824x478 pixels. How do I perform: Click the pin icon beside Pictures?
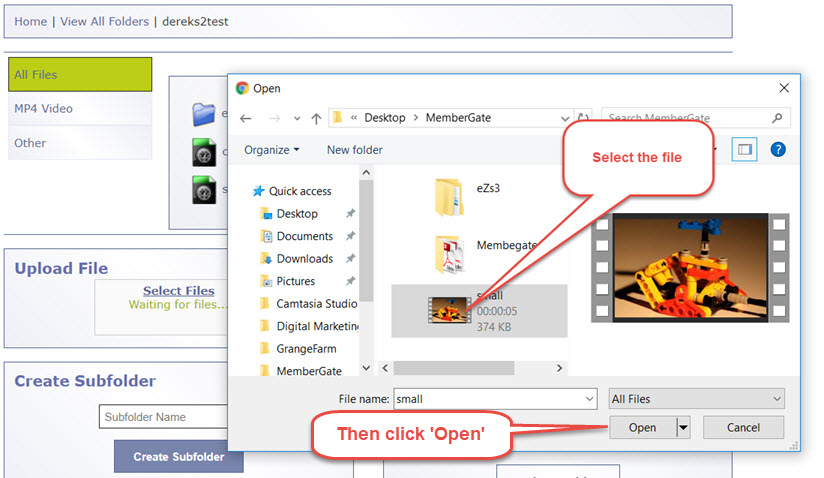351,281
